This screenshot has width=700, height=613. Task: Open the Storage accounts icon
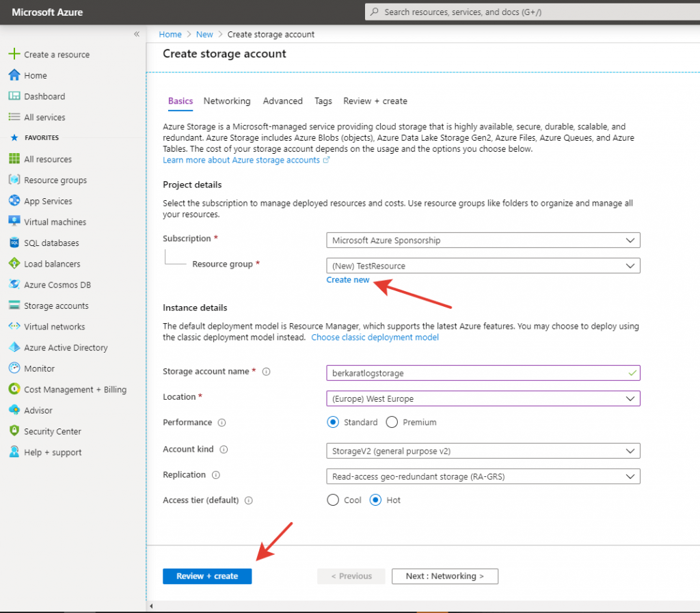[x=14, y=305]
